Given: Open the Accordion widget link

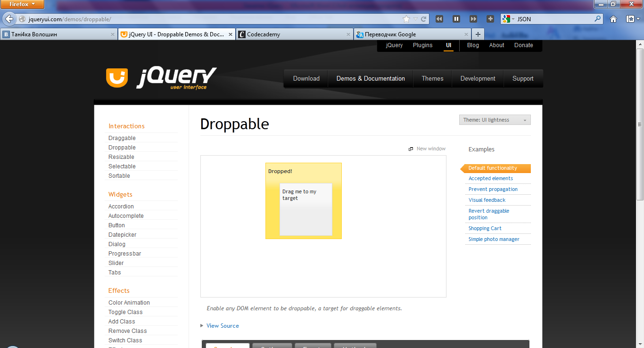Looking at the screenshot, I should pyautogui.click(x=121, y=207).
